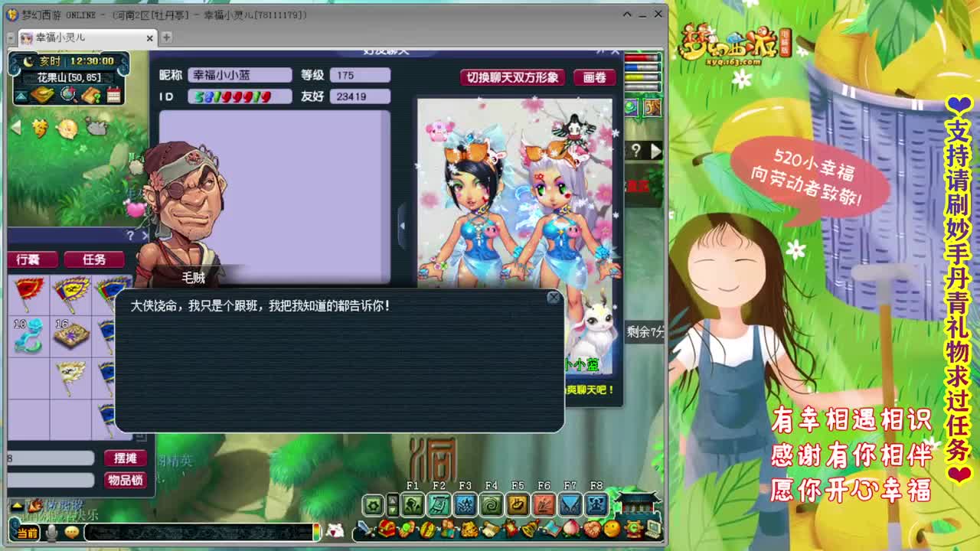Viewport: 980px width, 551px height.
Task: Click left arrow beside carrot icon
Action: coord(15,128)
